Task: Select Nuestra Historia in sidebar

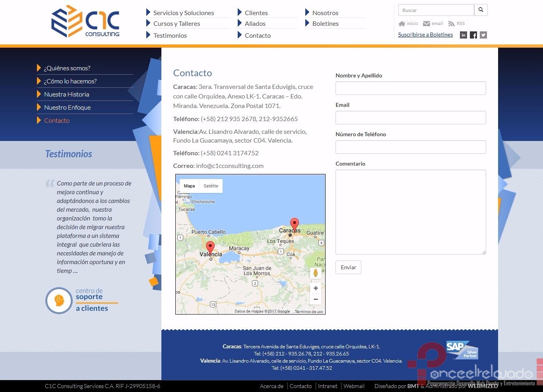Action: point(66,94)
